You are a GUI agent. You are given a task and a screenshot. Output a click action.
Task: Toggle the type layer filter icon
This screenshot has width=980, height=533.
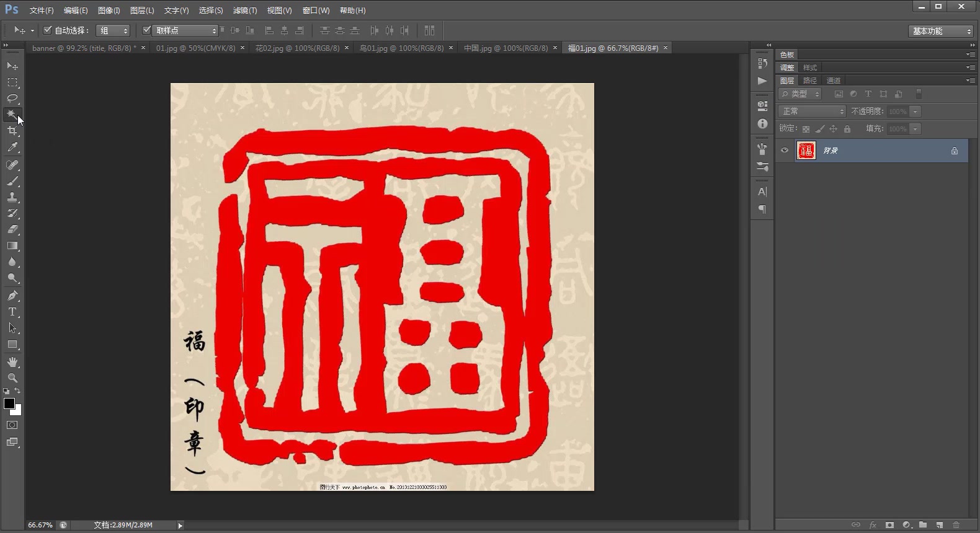tap(868, 94)
